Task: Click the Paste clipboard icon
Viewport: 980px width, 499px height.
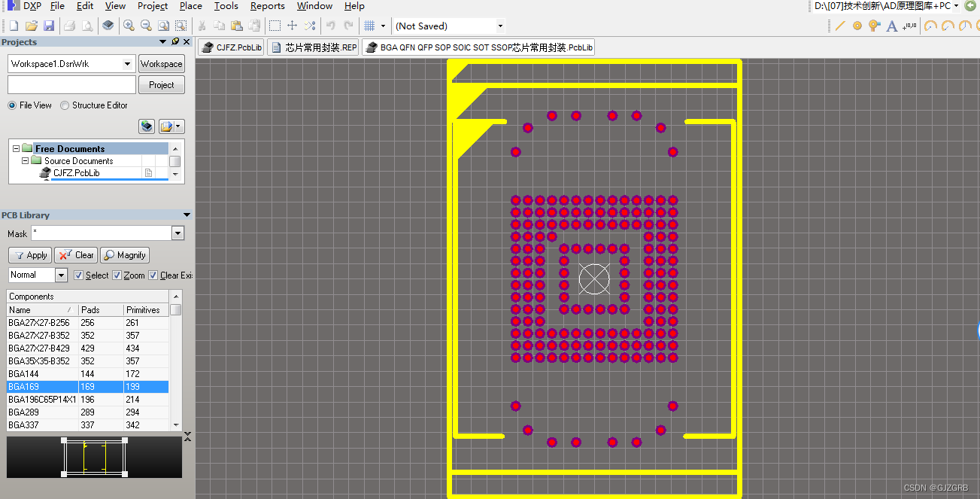Action: point(237,26)
